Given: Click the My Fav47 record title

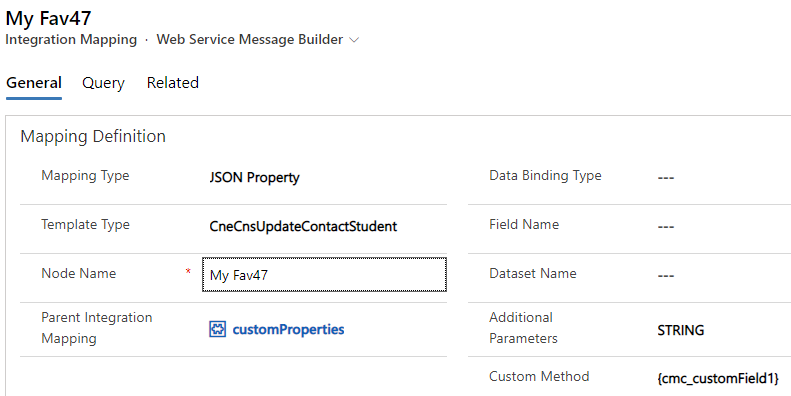Looking at the screenshot, I should click(48, 19).
